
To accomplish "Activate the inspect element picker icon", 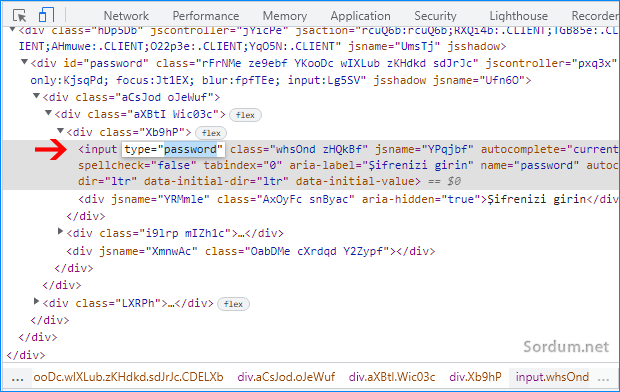I will point(19,15).
